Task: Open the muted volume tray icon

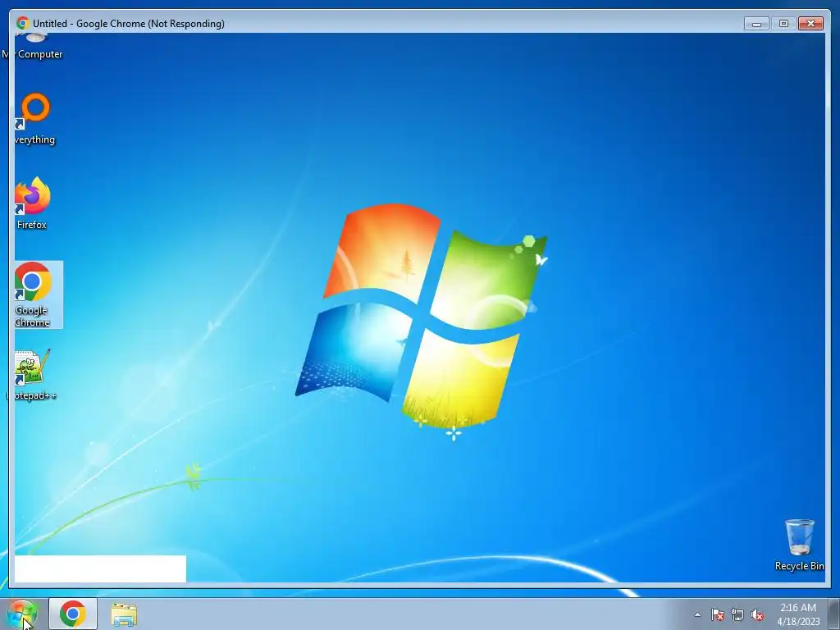Action: coord(757,614)
